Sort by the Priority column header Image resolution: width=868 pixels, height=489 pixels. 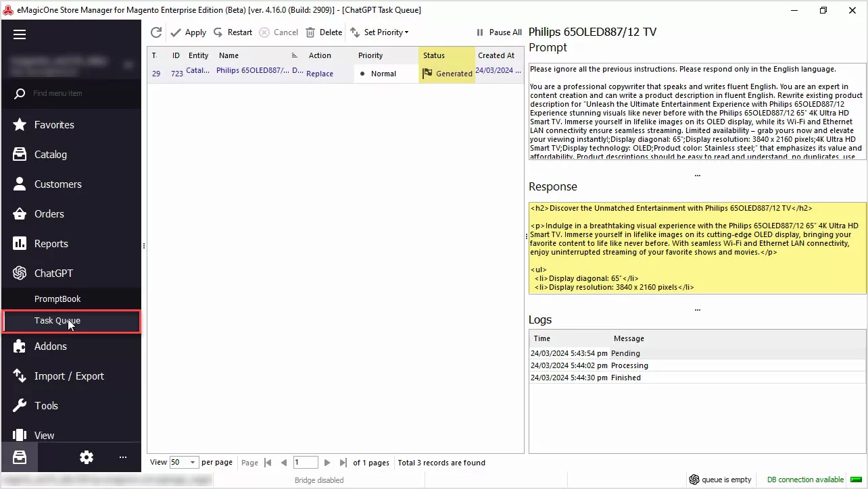[386, 55]
